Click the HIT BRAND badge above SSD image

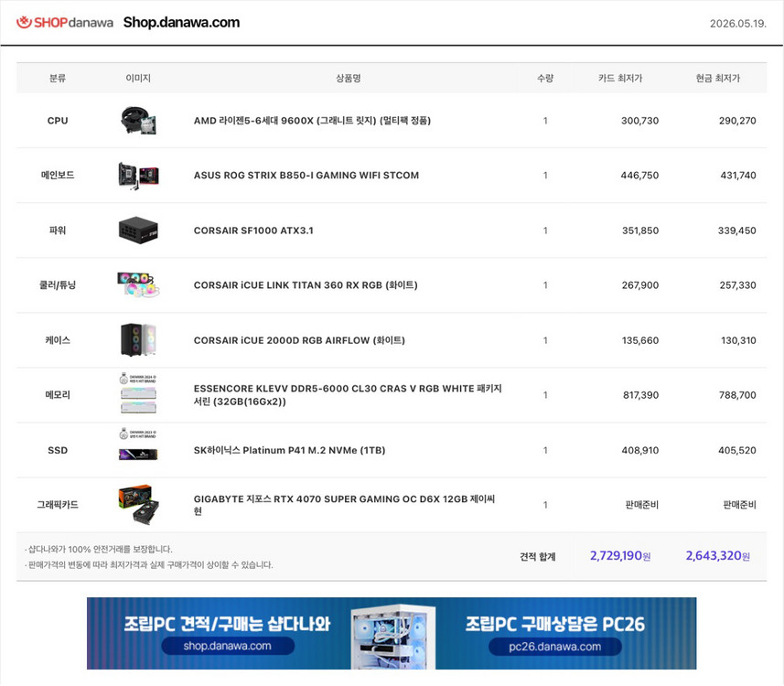coord(138,434)
